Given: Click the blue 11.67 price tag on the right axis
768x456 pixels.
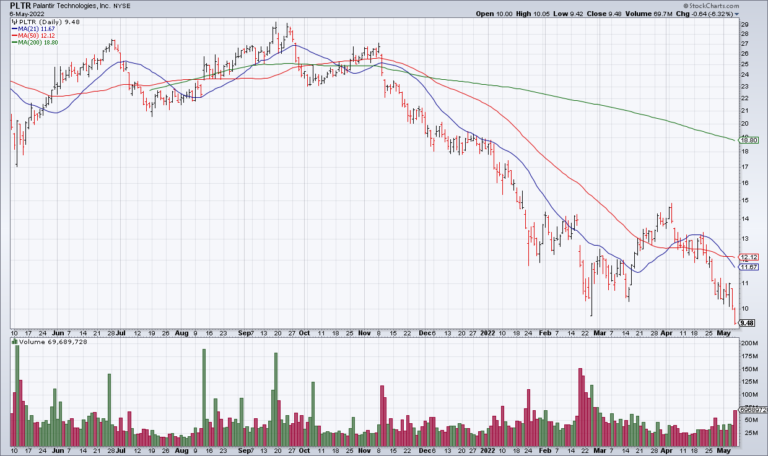Looking at the screenshot, I should 749,267.
